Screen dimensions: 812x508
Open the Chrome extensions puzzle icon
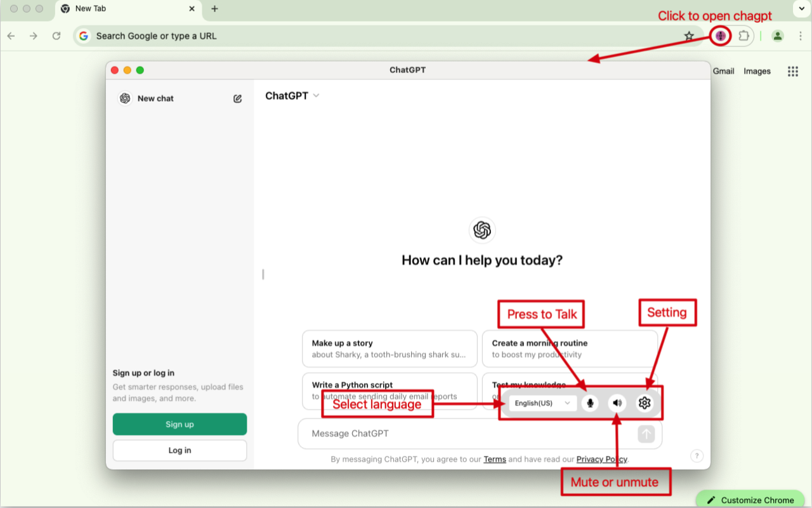click(743, 36)
